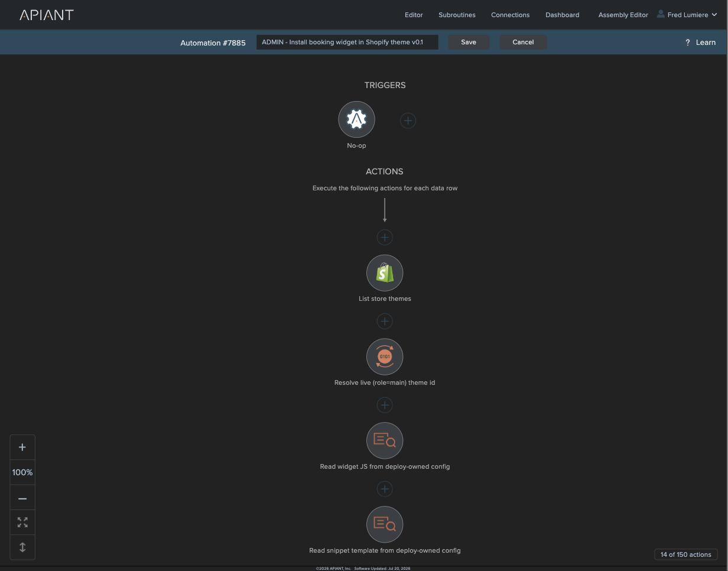The image size is (728, 571).
Task: Insert action below Read widget JS
Action: pos(385,489)
